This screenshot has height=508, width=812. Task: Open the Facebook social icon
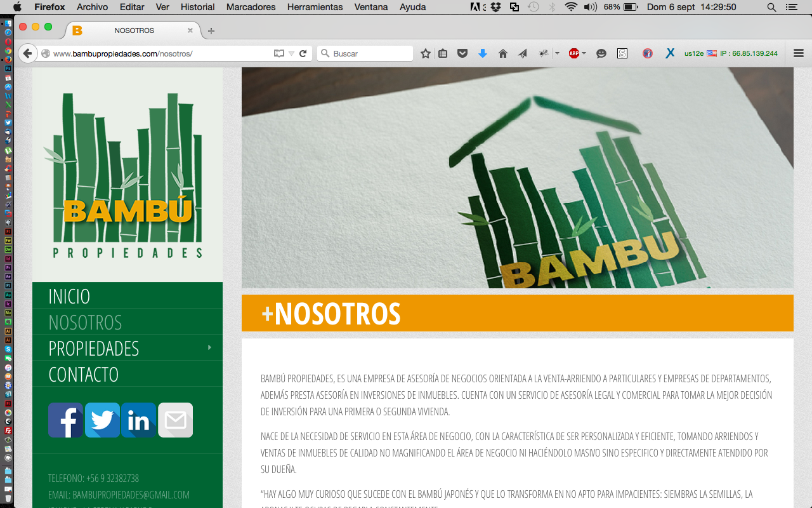(65, 420)
